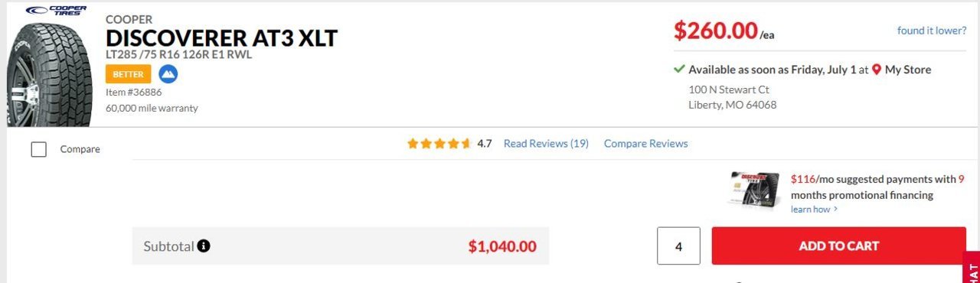Viewport: 980px width, 283px height.
Task: Open the red CHAT tab at the edge
Action: click(x=972, y=268)
